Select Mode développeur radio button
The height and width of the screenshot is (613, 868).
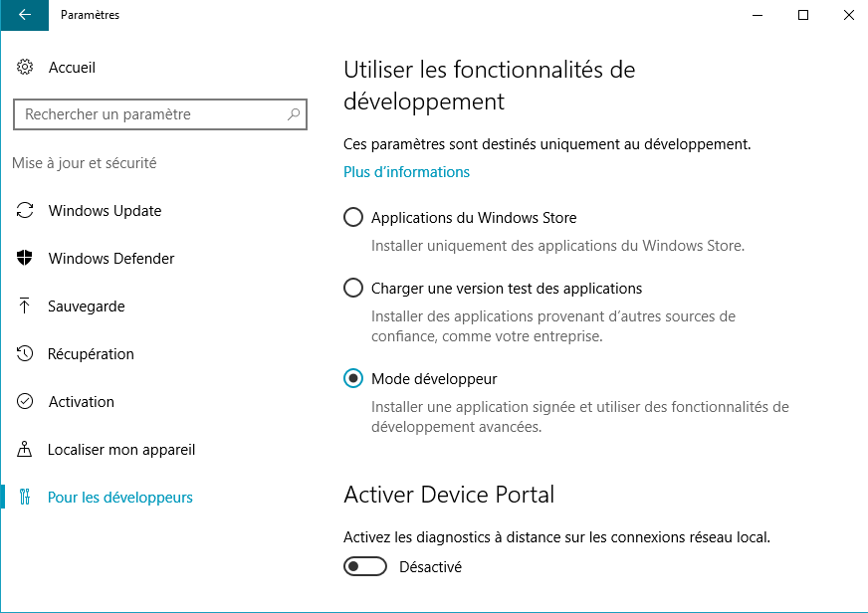353,378
